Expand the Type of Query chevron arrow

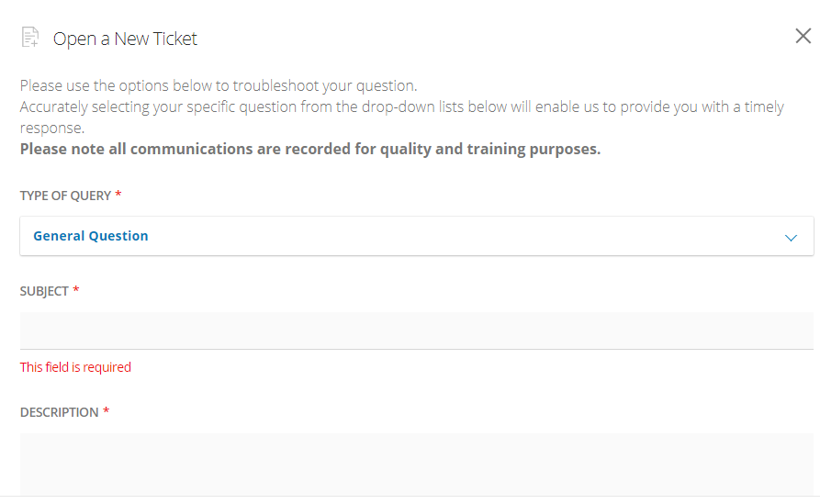(791, 238)
